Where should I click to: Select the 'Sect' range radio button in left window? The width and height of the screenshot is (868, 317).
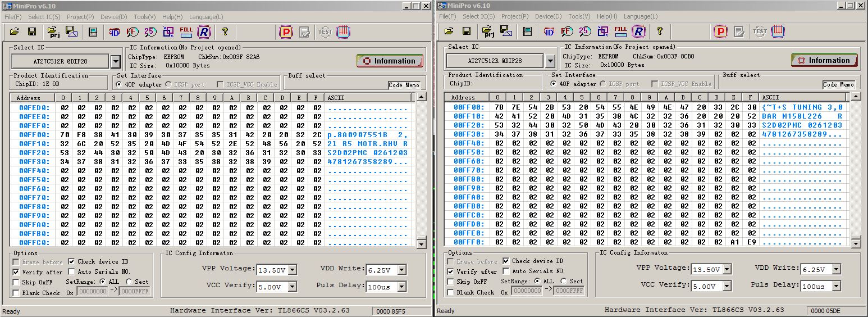[129, 282]
